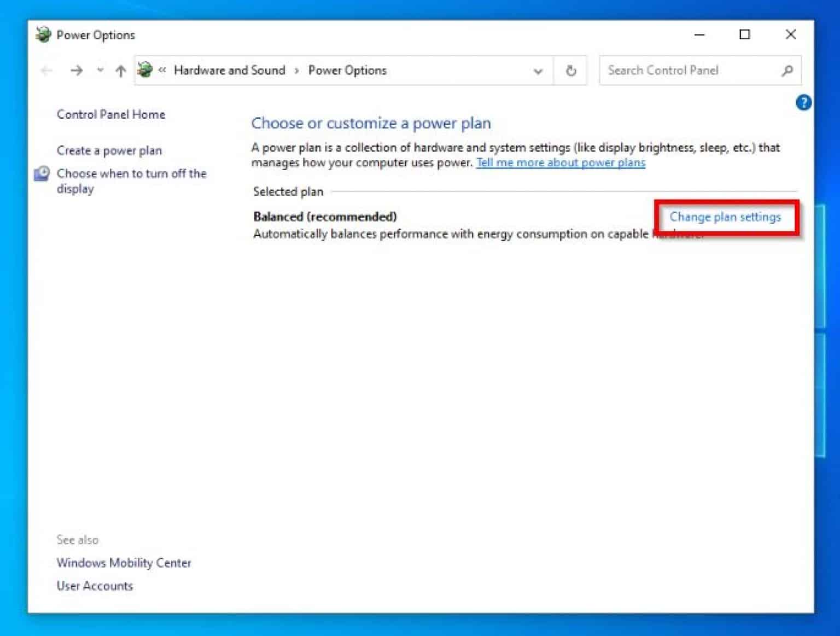
Task: Click the help question mark icon
Action: [x=804, y=103]
